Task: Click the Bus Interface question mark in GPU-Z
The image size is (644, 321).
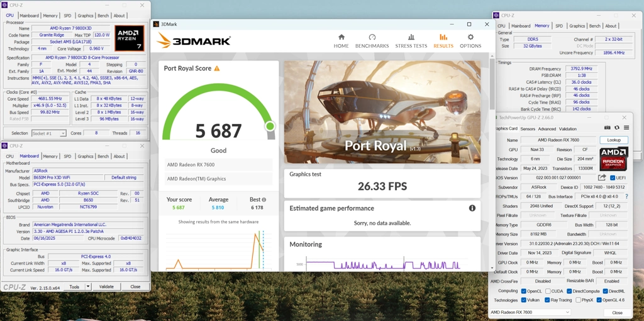Action: click(626, 196)
